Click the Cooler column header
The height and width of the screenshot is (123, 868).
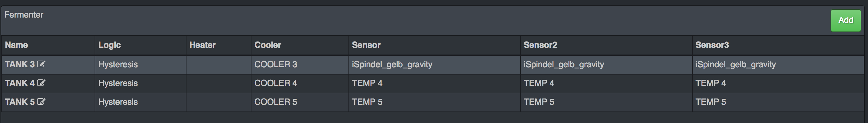point(267,45)
